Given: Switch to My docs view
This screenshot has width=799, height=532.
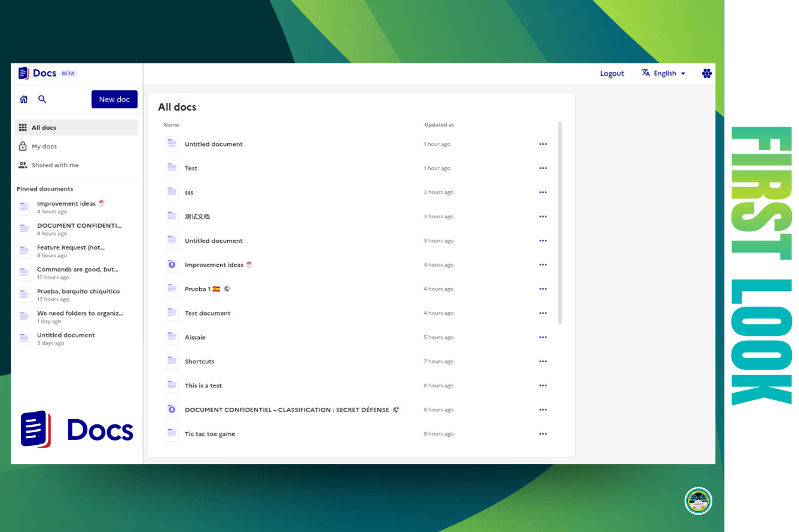Looking at the screenshot, I should pos(44,146).
